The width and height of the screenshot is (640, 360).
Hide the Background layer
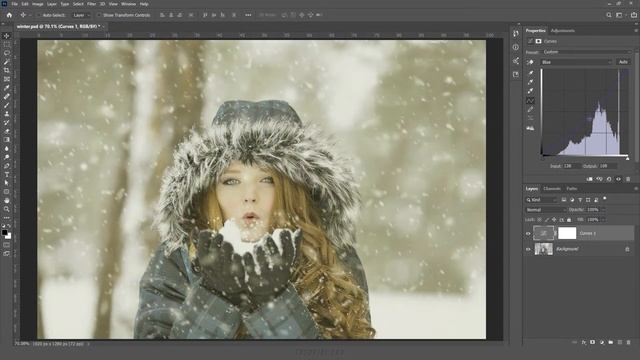tap(528, 249)
